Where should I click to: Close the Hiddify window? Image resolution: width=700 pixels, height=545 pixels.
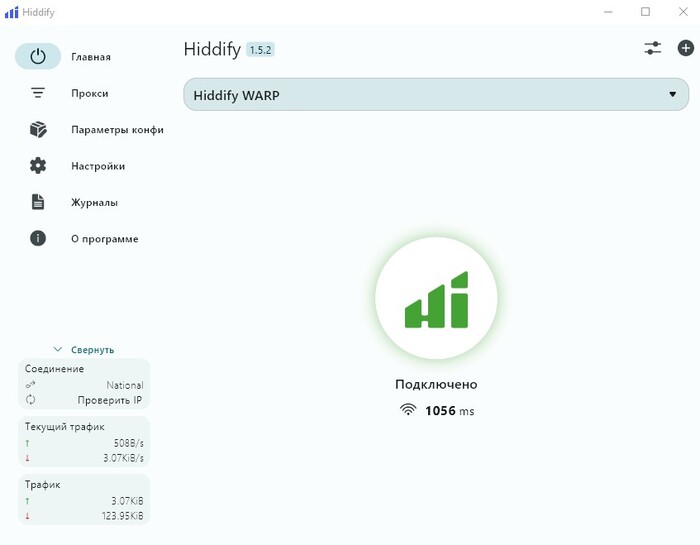point(683,12)
